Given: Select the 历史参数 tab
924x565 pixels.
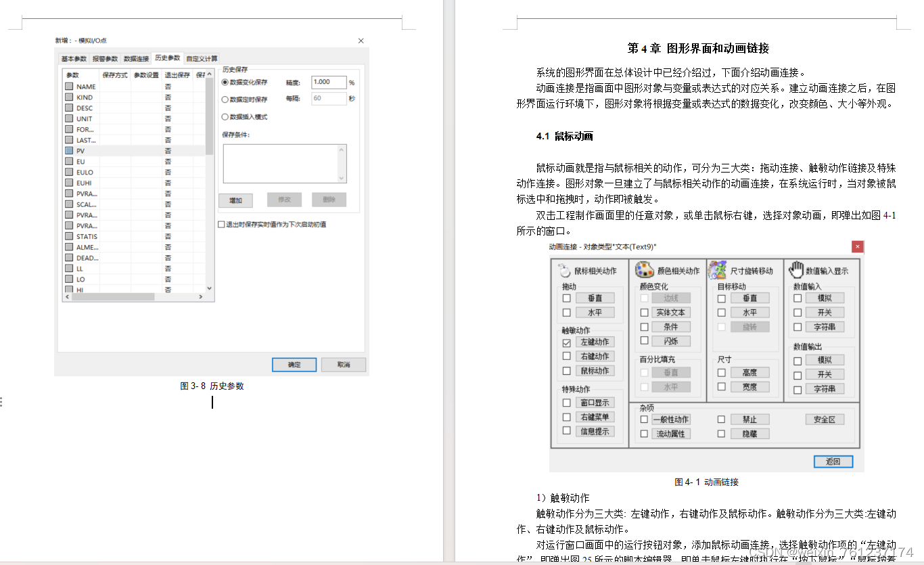Looking at the screenshot, I should click(x=167, y=58).
